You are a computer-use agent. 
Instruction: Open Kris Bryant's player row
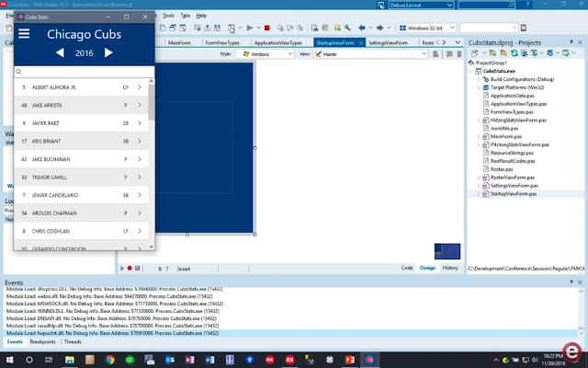click(81, 141)
